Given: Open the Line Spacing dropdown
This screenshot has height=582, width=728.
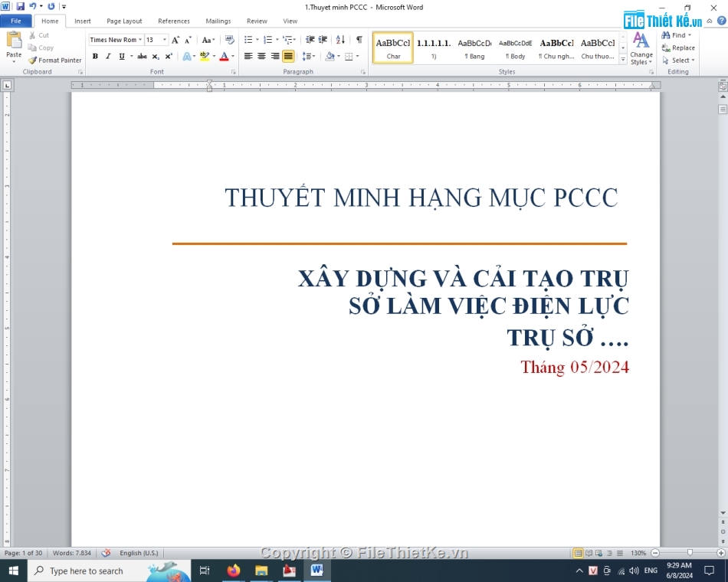Looking at the screenshot, I should point(309,56).
